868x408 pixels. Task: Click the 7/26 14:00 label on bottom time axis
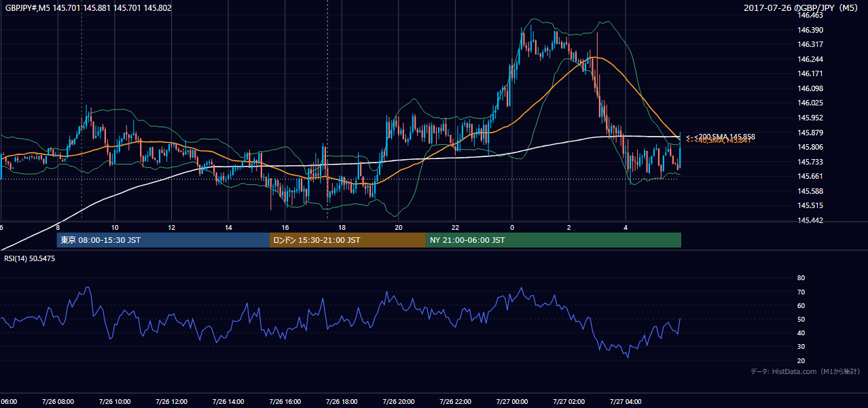(228, 402)
